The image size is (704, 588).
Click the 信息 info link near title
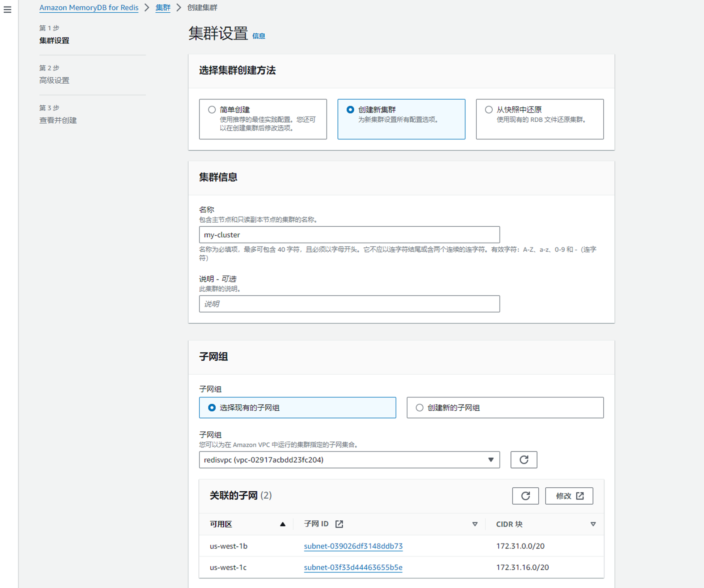point(258,36)
